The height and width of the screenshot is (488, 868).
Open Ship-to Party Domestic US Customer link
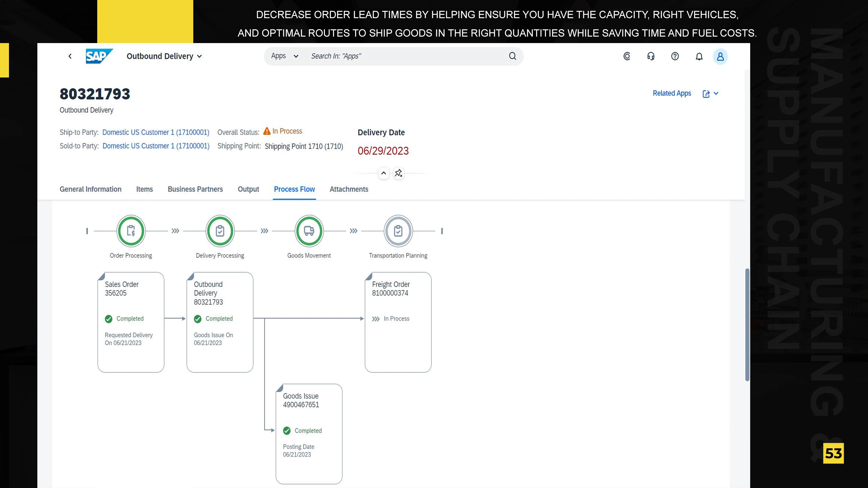(156, 132)
